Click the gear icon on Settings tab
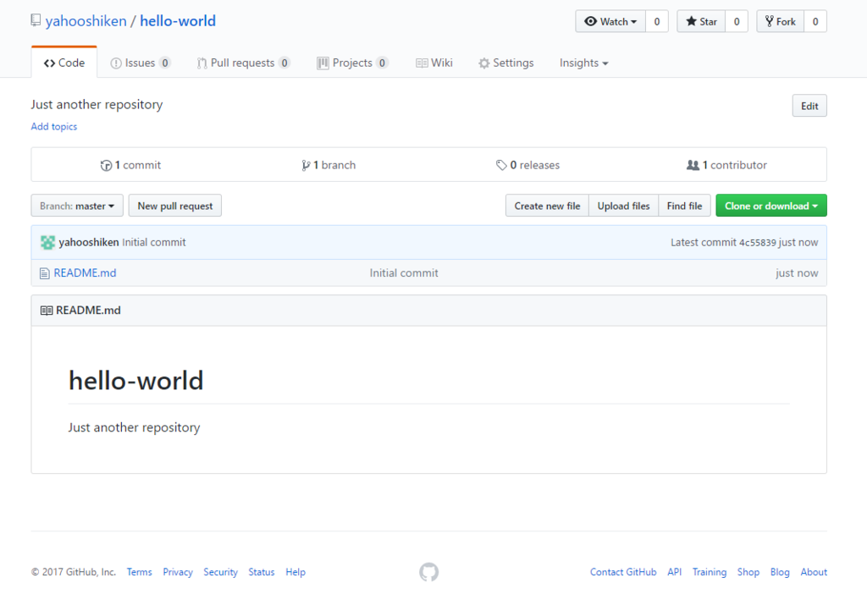Screen dimensions: 867x616 point(483,63)
